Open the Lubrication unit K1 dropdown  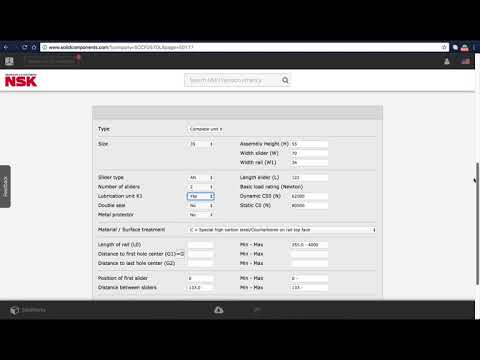[x=201, y=196]
